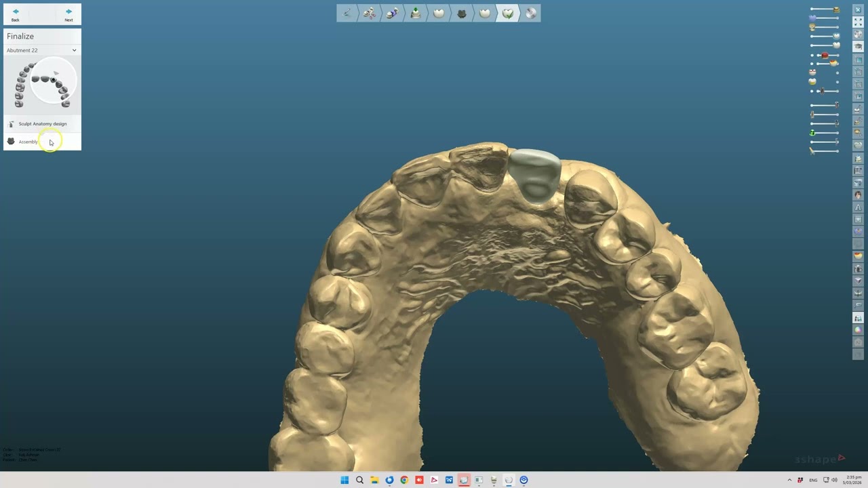Open the warning triangle icon
868x488 pixels.
tap(858, 207)
